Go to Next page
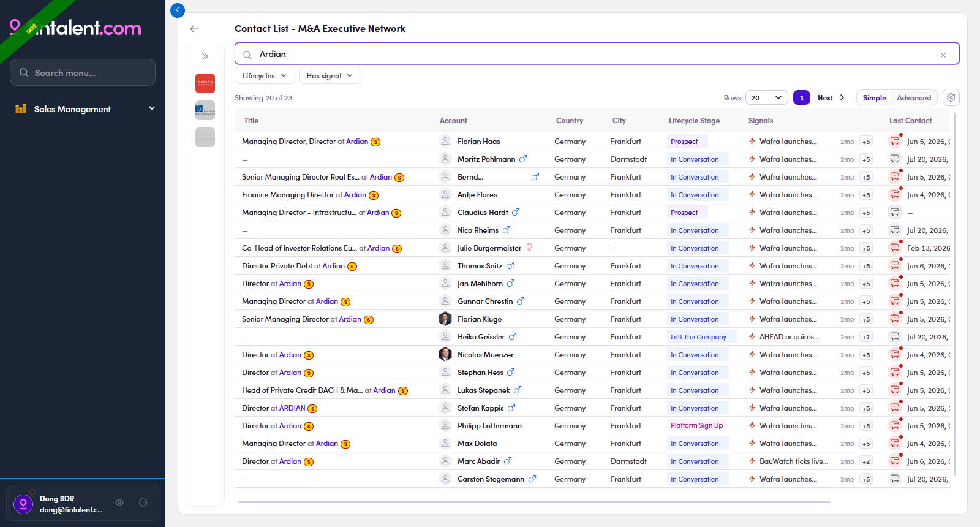The width and height of the screenshot is (980, 527). click(x=831, y=98)
